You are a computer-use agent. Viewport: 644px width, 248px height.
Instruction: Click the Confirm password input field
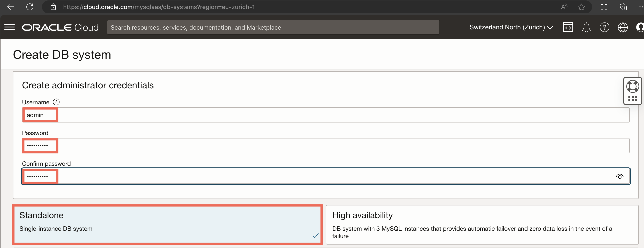326,176
